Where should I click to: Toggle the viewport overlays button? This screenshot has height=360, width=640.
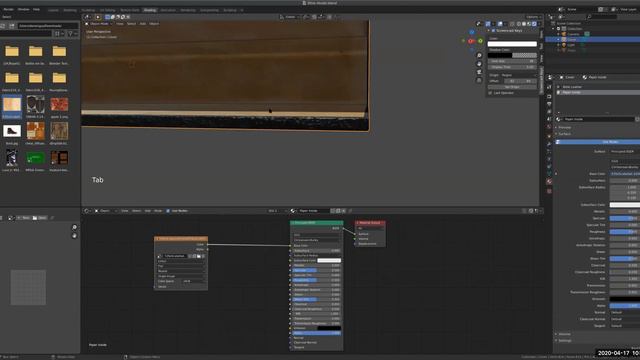[x=500, y=24]
